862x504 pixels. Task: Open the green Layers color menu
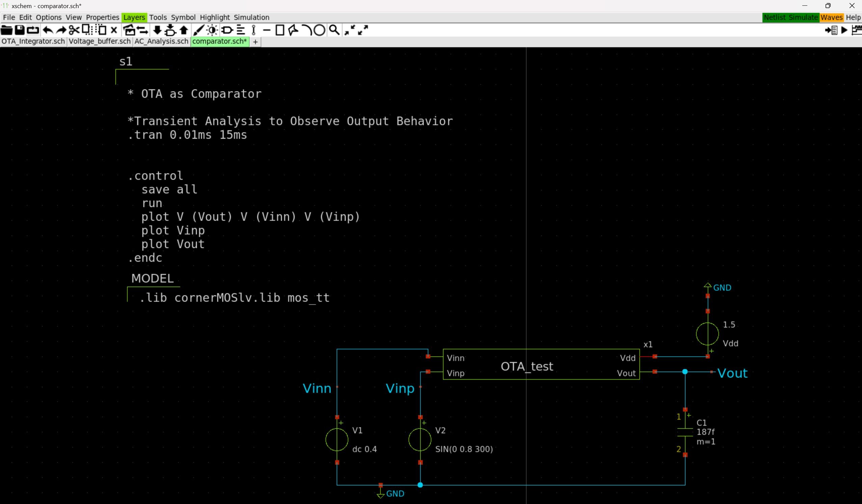point(134,18)
